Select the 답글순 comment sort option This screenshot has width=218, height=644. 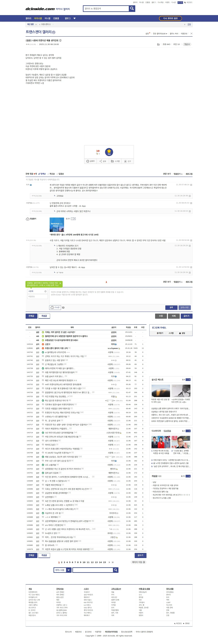pyautogui.click(x=60, y=174)
